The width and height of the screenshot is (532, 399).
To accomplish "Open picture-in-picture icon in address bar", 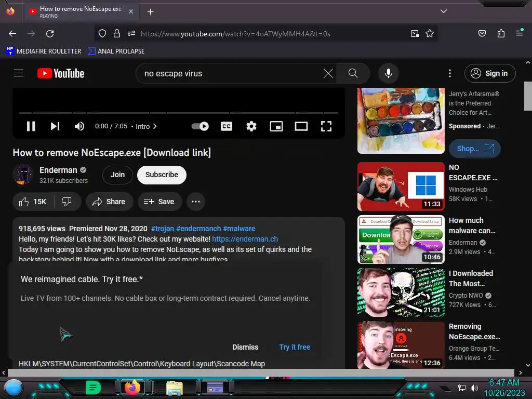I will click(x=415, y=33).
